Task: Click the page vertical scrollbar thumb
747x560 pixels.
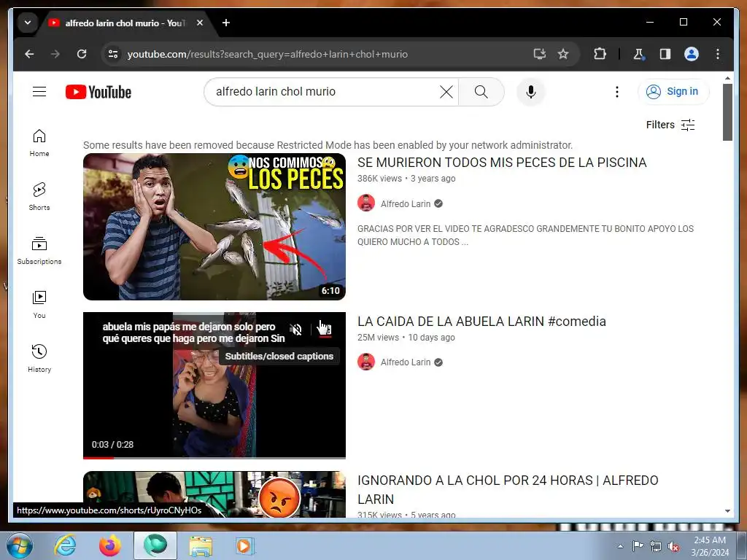Action: (727, 112)
